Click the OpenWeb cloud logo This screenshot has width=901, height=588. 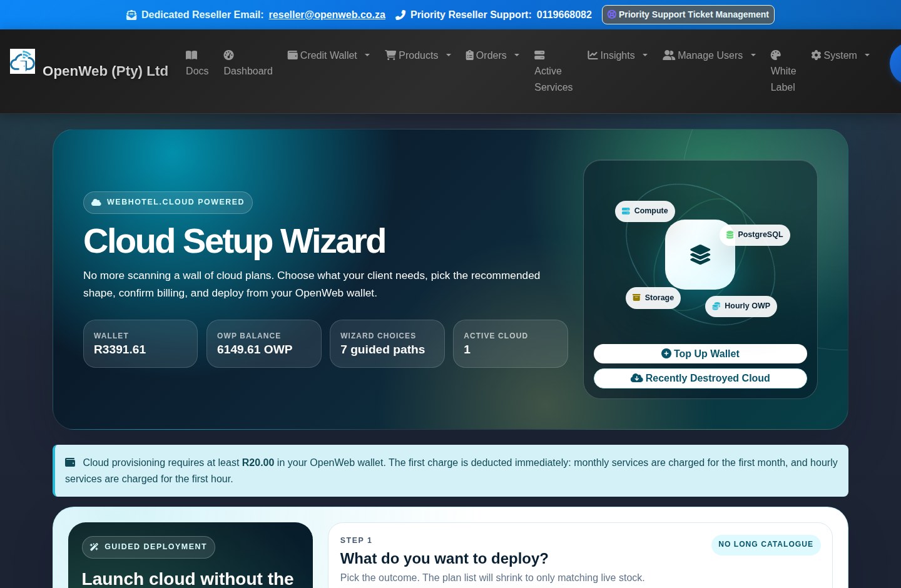coord(23,61)
